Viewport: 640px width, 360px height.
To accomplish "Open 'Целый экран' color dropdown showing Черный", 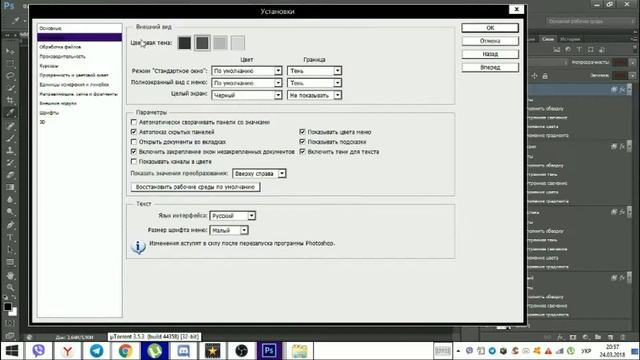I will (247, 95).
